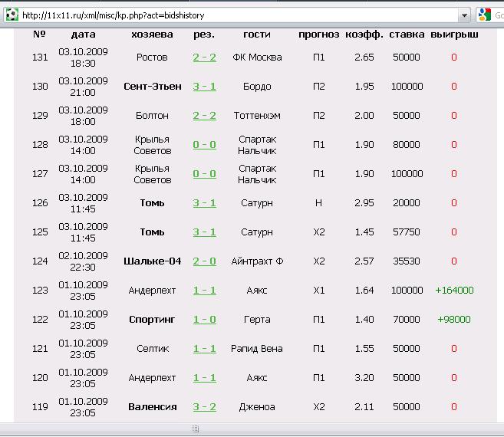Open the 3 - 1 result in row 125

pyautogui.click(x=204, y=232)
